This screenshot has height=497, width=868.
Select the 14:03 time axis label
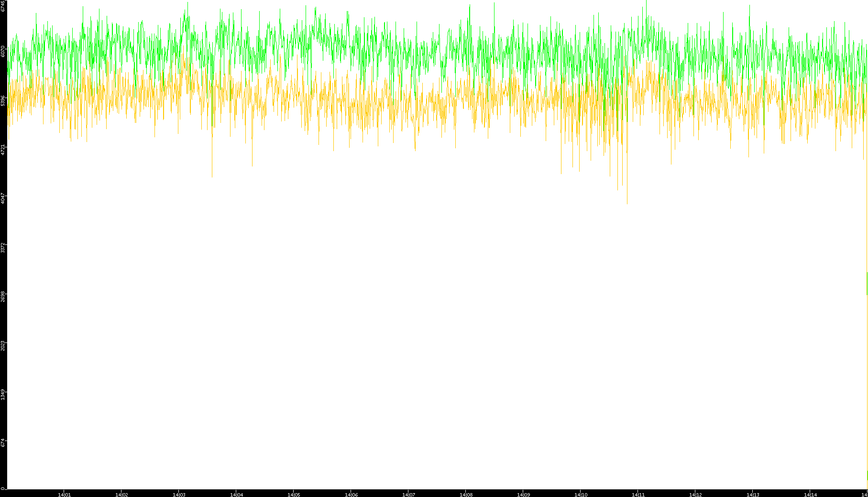pos(179,495)
